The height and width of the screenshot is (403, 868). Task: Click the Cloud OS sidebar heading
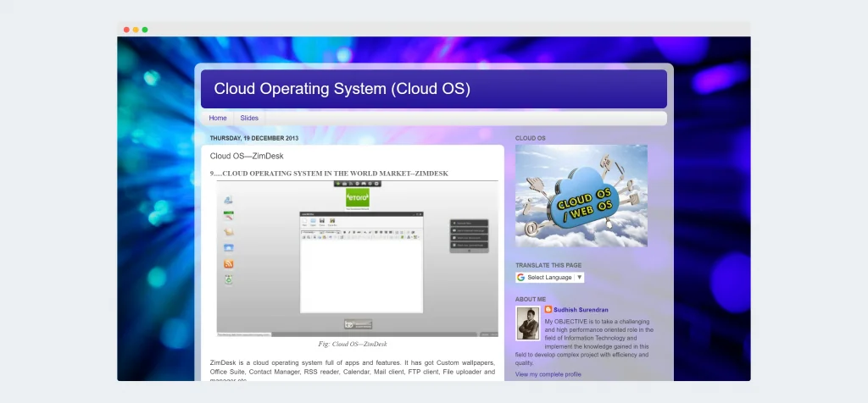531,138
